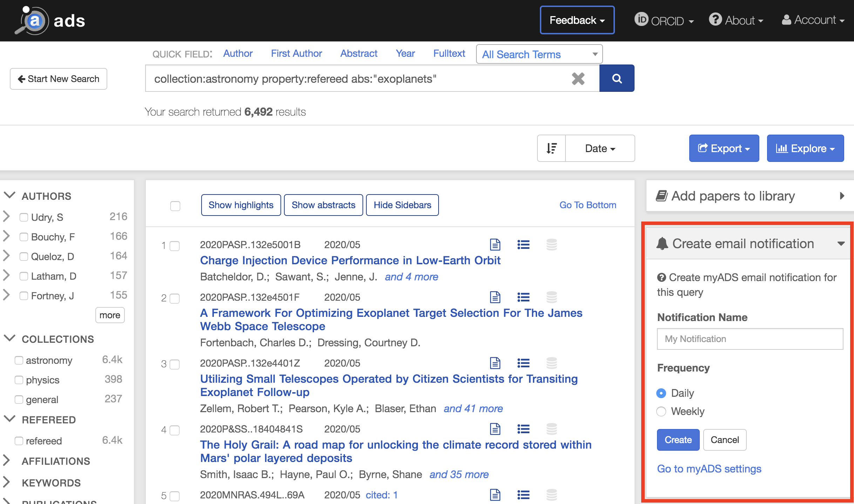Screen dimensions: 854x504
Task: Open the Account menu
Action: [x=813, y=20]
